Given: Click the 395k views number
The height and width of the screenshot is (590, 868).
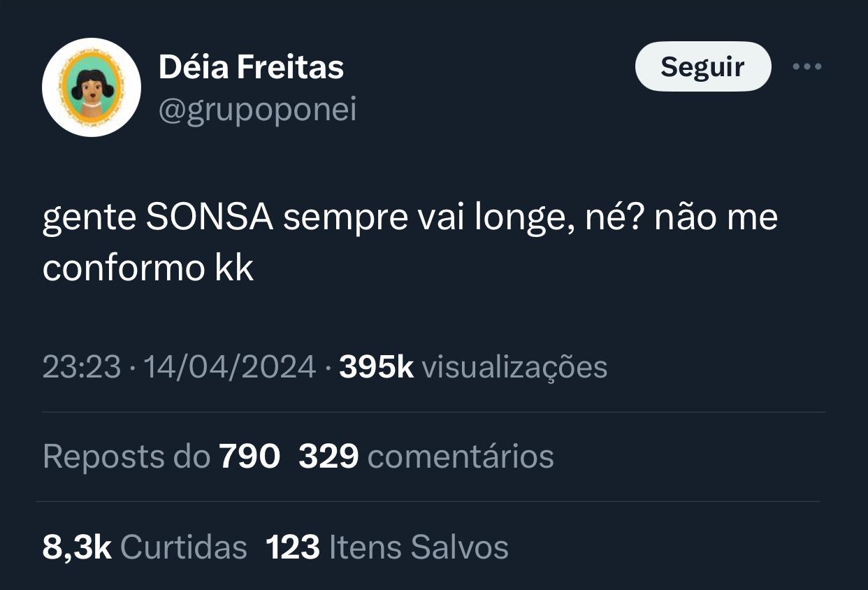Looking at the screenshot, I should [x=376, y=367].
